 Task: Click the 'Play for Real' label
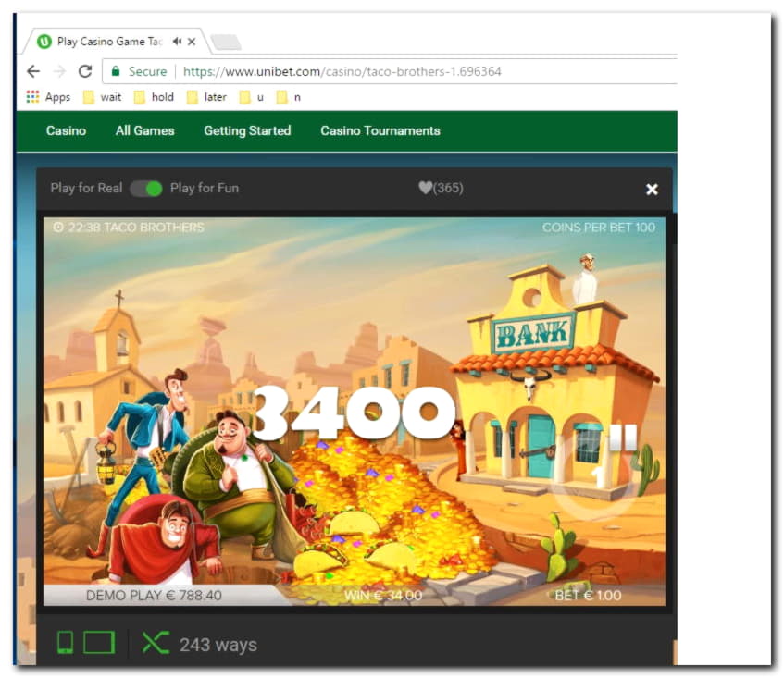click(x=86, y=188)
